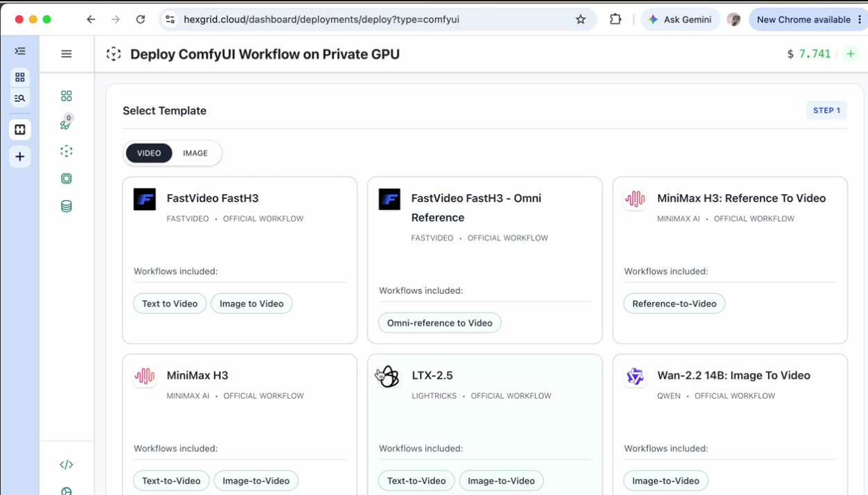The width and height of the screenshot is (868, 495).
Task: Open the dashboard overview grid icon below the hamburger menu
Action: (67, 96)
